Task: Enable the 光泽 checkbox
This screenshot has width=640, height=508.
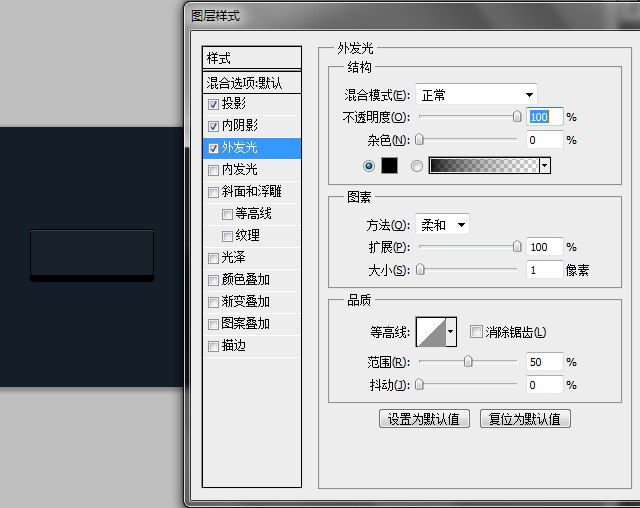Action: pos(213,258)
